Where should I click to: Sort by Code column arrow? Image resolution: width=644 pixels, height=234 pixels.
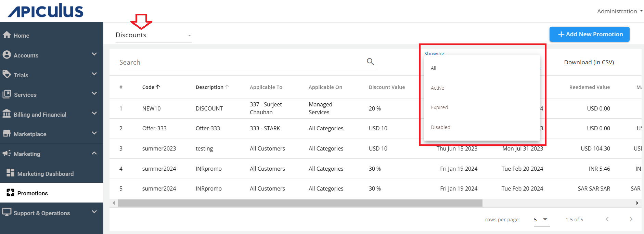[x=158, y=87]
